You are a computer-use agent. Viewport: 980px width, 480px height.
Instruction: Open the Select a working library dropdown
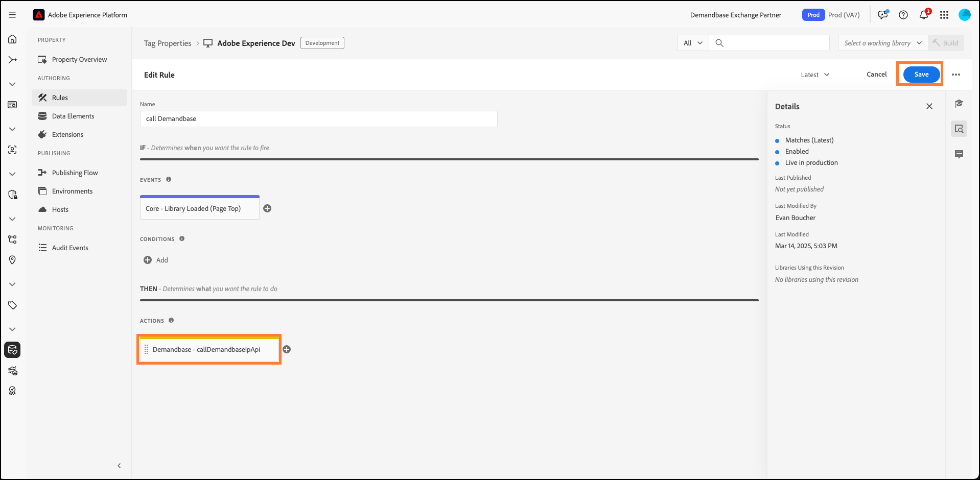pos(882,43)
